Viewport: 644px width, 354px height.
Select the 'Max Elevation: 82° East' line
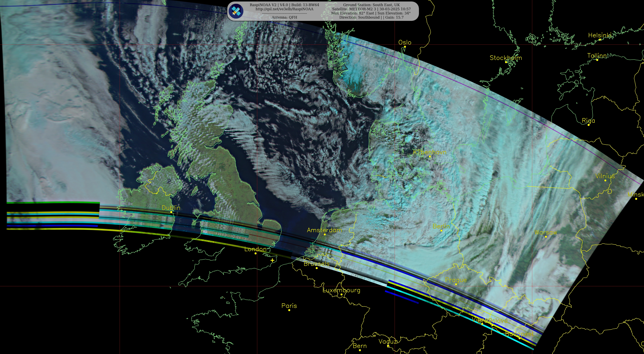click(x=371, y=13)
